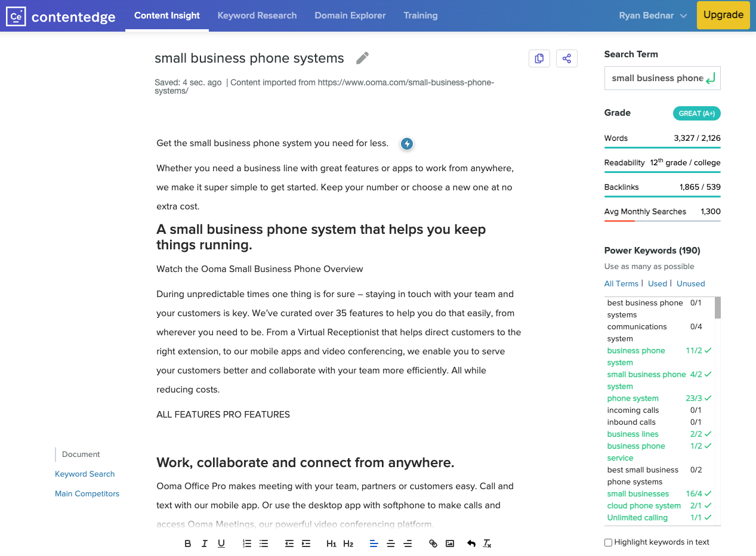Open the Domain Explorer tab
Viewport: 756px width, 556px height.
(x=350, y=16)
